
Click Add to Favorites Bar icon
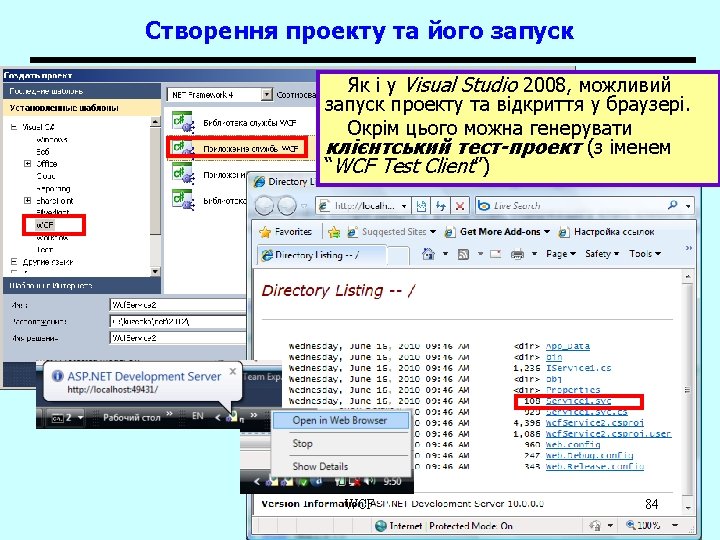click(334, 232)
